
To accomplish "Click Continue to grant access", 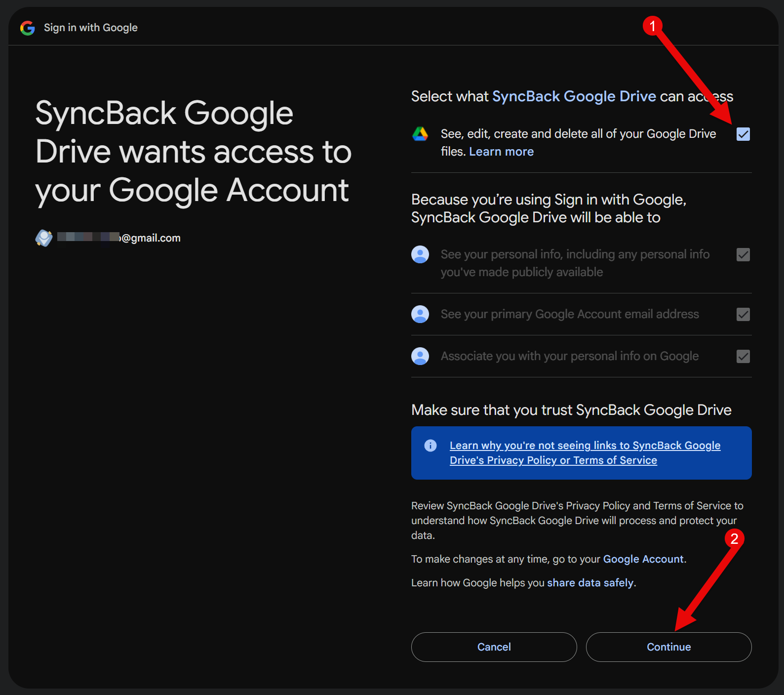I will click(x=669, y=647).
